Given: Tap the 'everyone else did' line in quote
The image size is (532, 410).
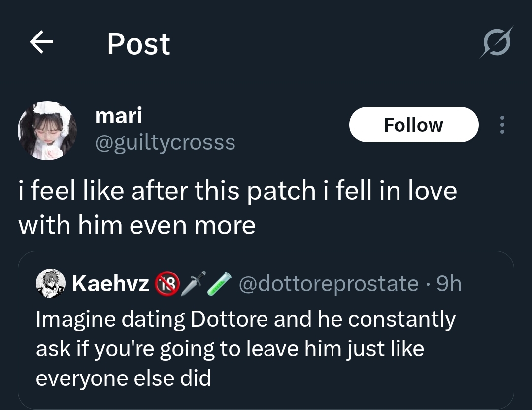Looking at the screenshot, I should tap(123, 378).
